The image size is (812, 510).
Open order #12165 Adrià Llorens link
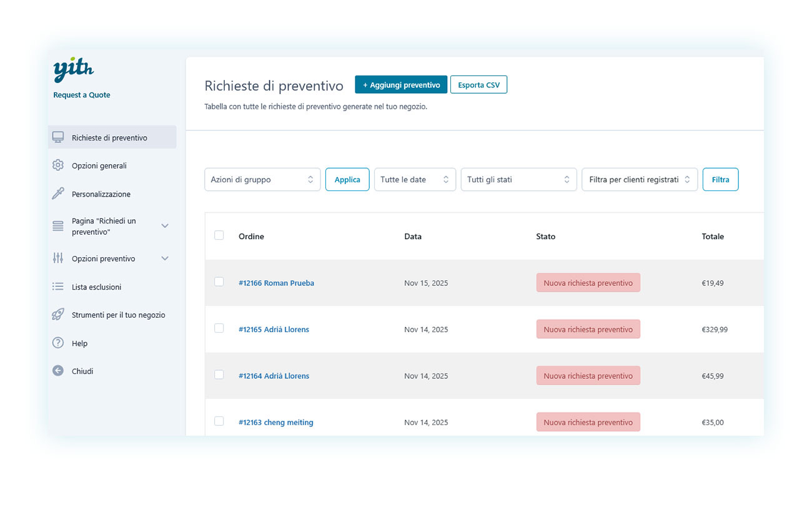[x=274, y=330]
